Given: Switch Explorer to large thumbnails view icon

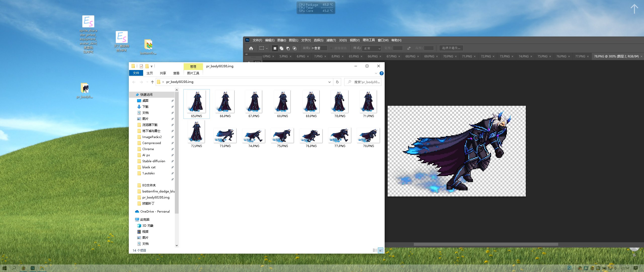Looking at the screenshot, I should (x=381, y=250).
